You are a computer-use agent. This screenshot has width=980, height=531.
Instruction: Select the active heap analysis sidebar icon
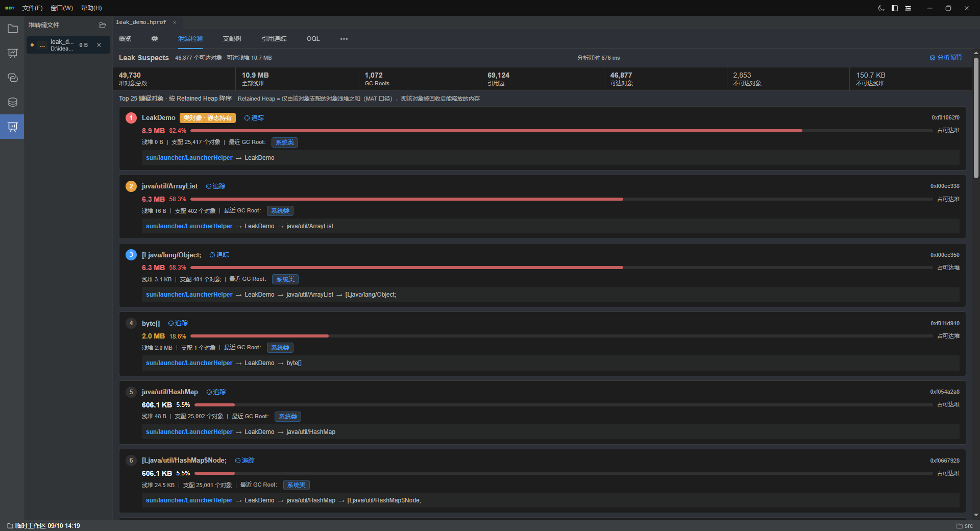click(x=12, y=127)
